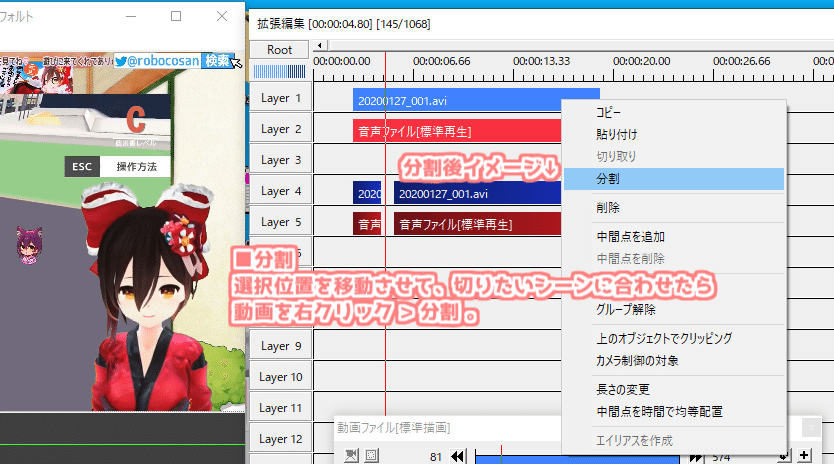Click the fast-forward arrows beside frame 574
This screenshot has width=834, height=464.
coord(695,458)
